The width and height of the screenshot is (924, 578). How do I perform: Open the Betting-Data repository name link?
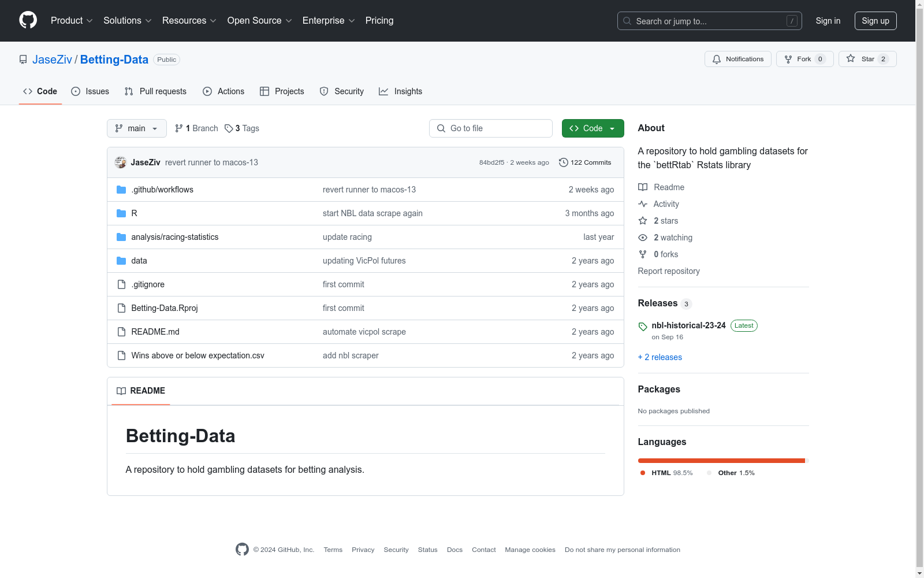114,60
